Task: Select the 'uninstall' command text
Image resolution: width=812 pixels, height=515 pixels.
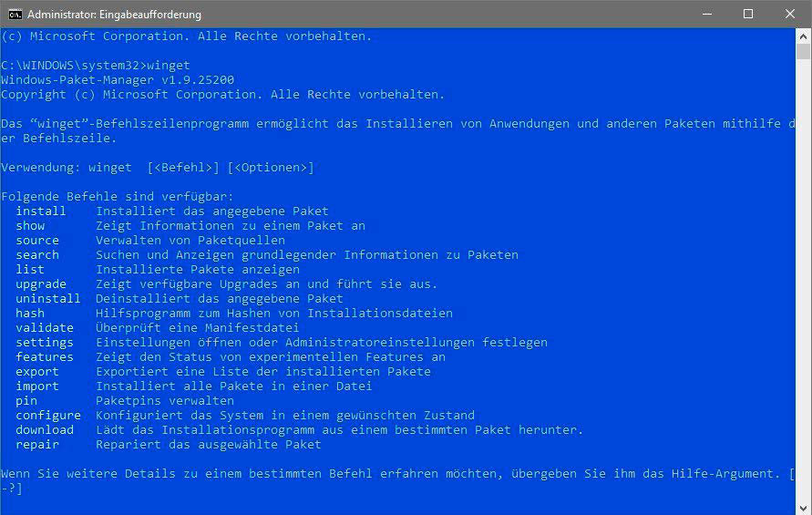Action: click(48, 298)
